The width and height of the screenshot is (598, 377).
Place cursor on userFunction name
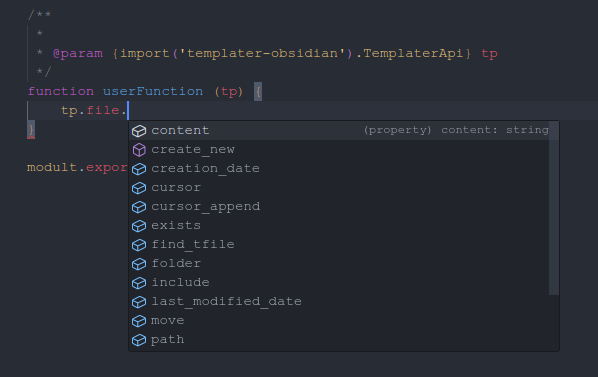[153, 91]
